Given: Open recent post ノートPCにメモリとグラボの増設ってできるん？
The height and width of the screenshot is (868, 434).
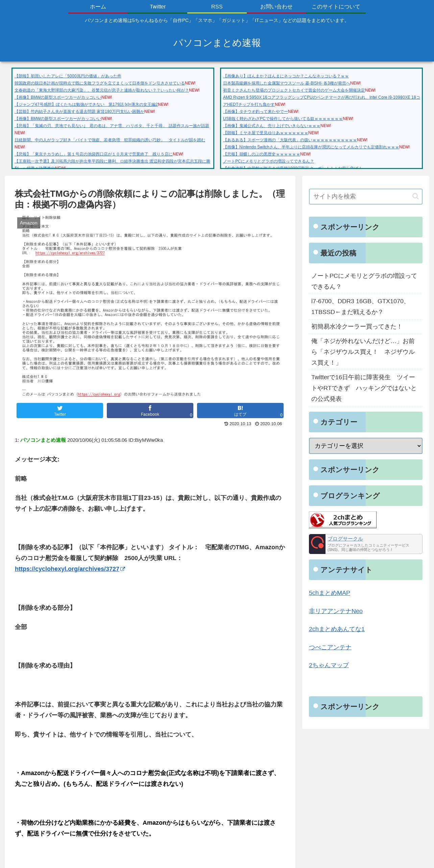Looking at the screenshot, I should (x=366, y=281).
